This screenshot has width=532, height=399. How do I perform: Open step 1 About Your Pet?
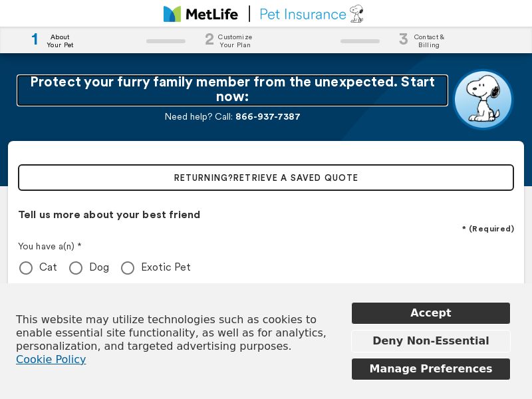click(50, 41)
